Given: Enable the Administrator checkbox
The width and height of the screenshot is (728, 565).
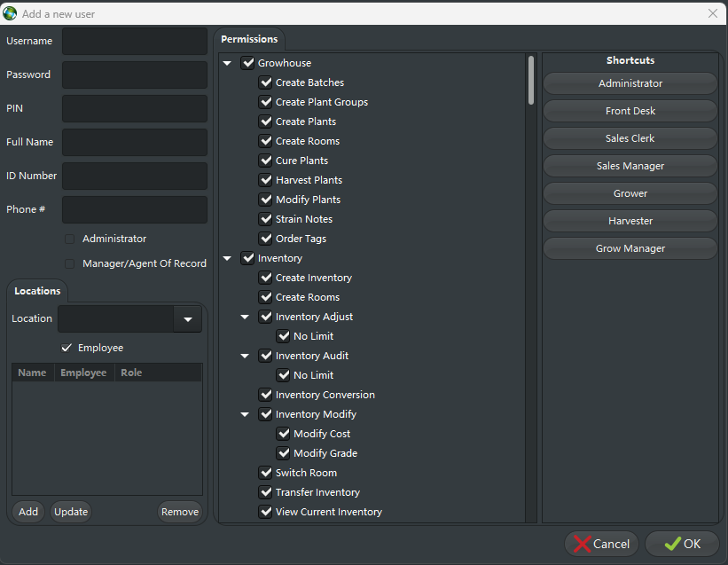Looking at the screenshot, I should [x=70, y=239].
